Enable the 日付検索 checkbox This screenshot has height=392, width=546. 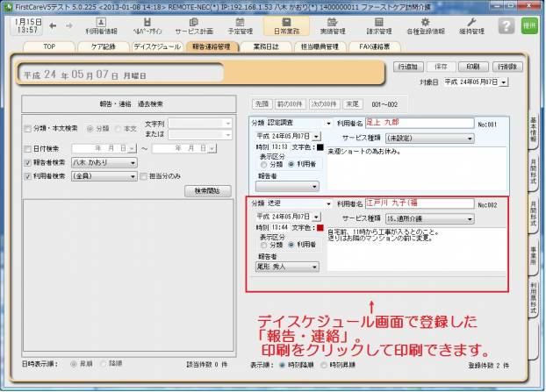tap(27, 148)
